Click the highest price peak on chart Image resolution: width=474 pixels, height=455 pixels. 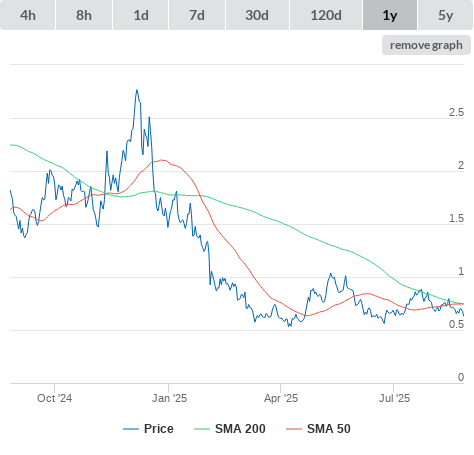(x=137, y=90)
